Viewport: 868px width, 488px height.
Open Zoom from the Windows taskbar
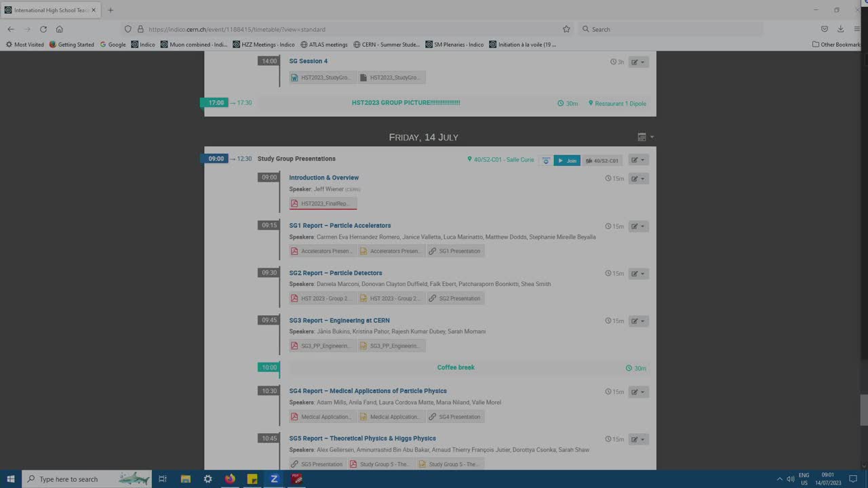click(274, 479)
